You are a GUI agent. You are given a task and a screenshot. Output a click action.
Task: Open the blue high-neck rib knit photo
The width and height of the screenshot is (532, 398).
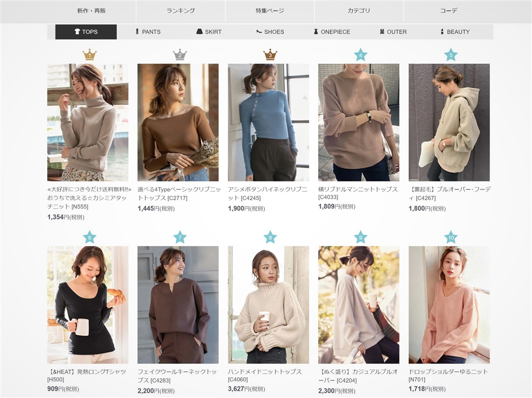268,122
